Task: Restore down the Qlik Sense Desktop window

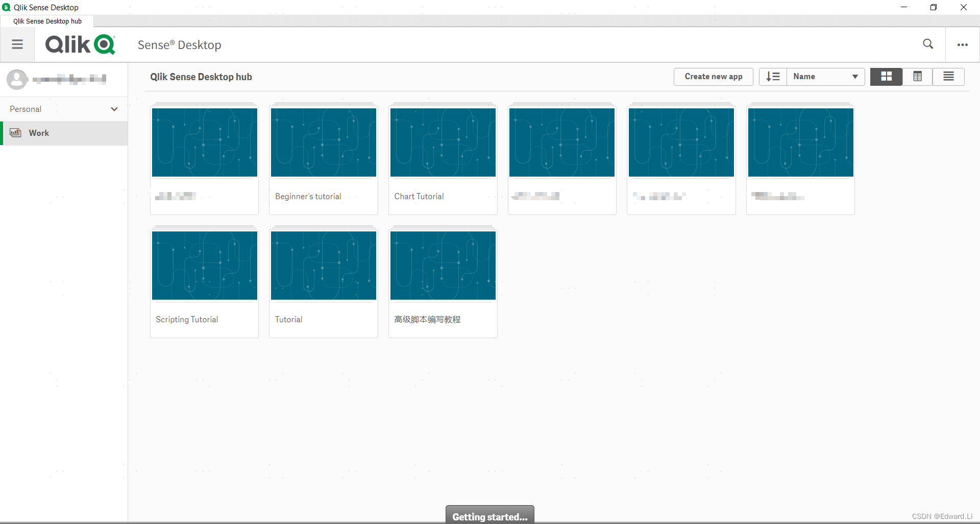Action: (934, 7)
